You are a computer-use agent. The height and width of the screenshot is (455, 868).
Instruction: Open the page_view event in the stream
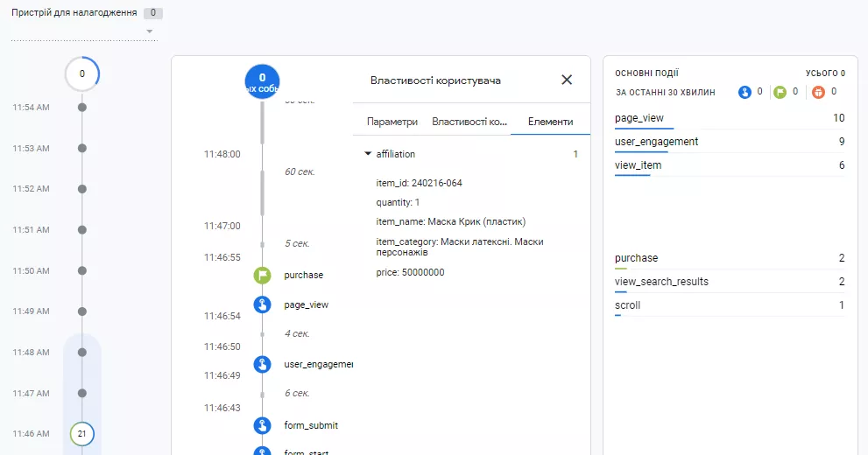[307, 304]
